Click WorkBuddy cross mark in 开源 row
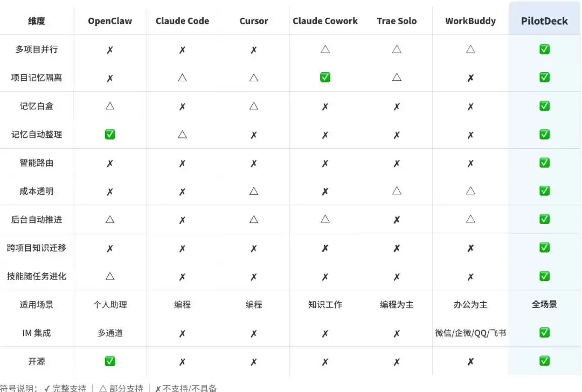Screen dimensions: 582x392 470,362
